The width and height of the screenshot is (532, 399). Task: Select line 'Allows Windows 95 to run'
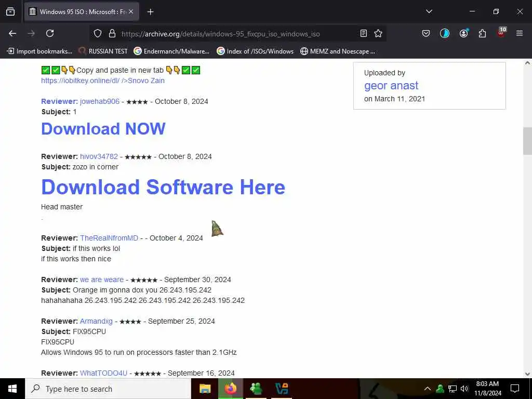139,353
